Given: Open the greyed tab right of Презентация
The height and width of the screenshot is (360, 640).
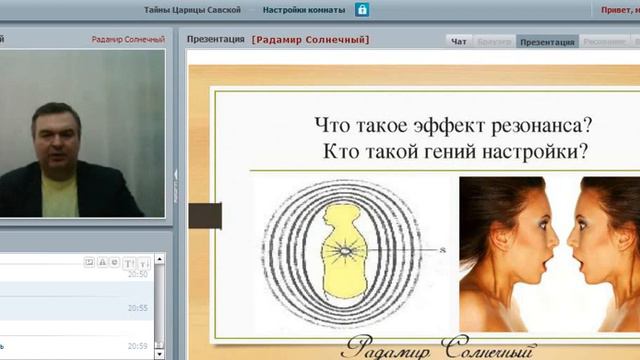Looking at the screenshot, I should pos(604,42).
